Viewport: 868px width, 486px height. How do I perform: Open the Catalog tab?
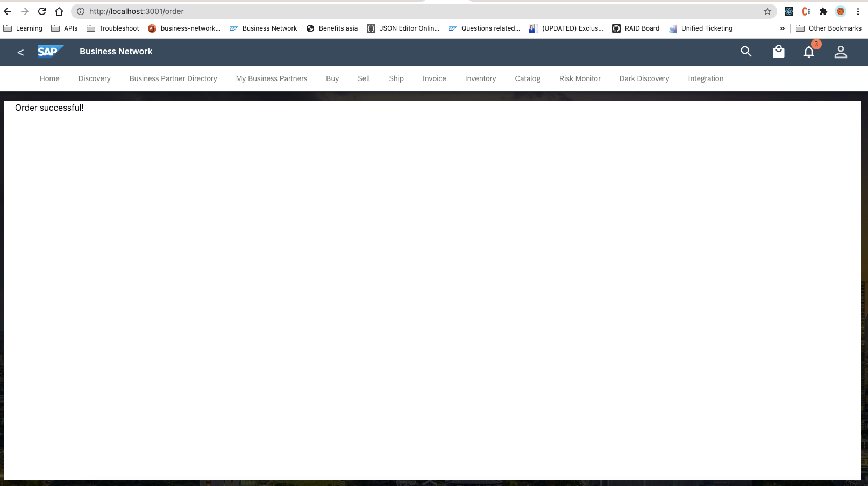[x=528, y=78]
